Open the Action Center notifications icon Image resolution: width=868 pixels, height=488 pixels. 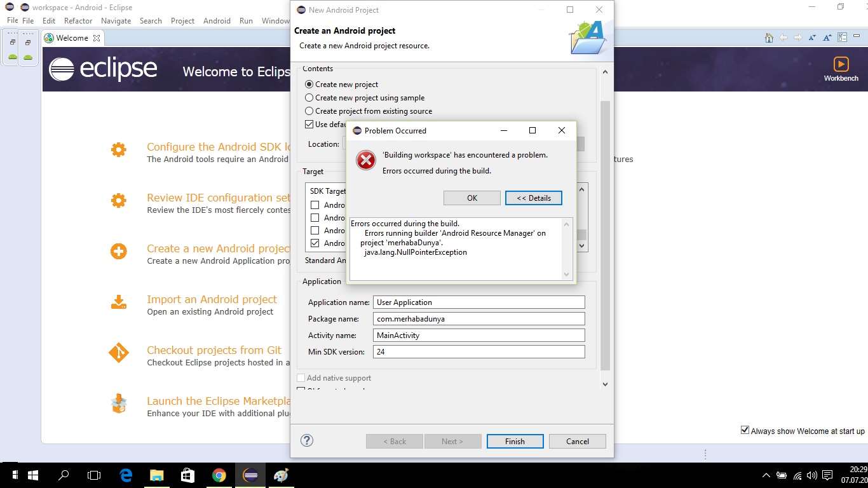tap(827, 475)
